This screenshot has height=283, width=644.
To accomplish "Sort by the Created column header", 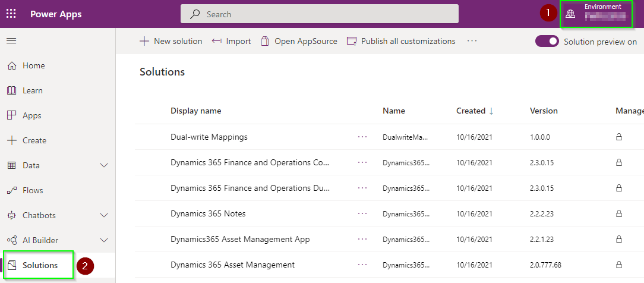I will coord(471,111).
